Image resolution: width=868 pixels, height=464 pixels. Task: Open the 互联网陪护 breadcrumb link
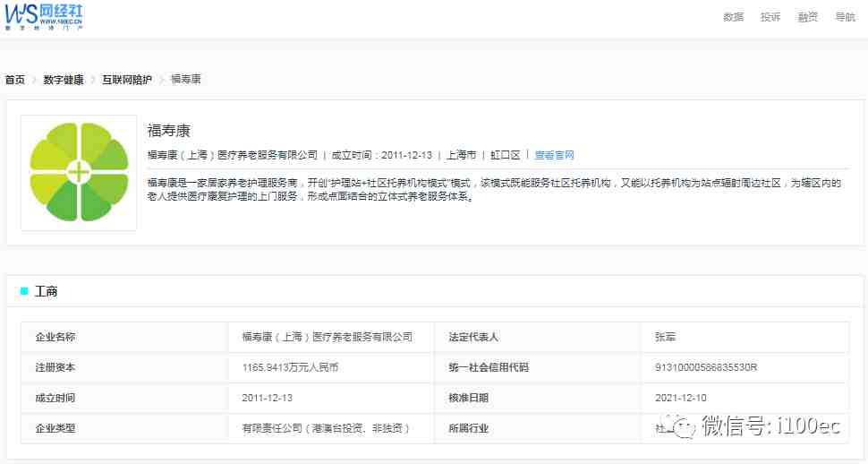(127, 80)
